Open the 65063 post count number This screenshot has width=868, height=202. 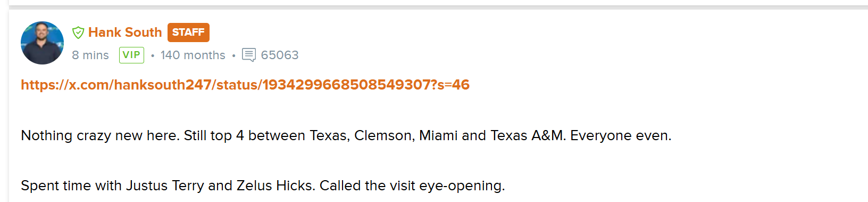click(280, 55)
